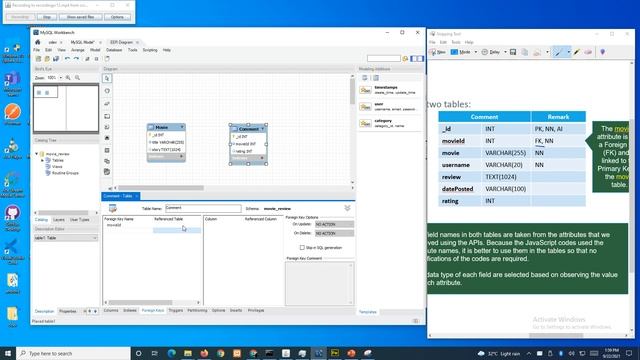This screenshot has width=640, height=360.
Task: Select the new view tool in diagram toolbar
Action: pyautogui.click(x=107, y=161)
